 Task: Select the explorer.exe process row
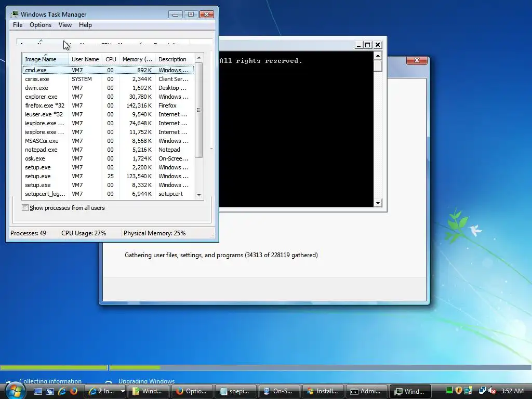pyautogui.click(x=108, y=96)
